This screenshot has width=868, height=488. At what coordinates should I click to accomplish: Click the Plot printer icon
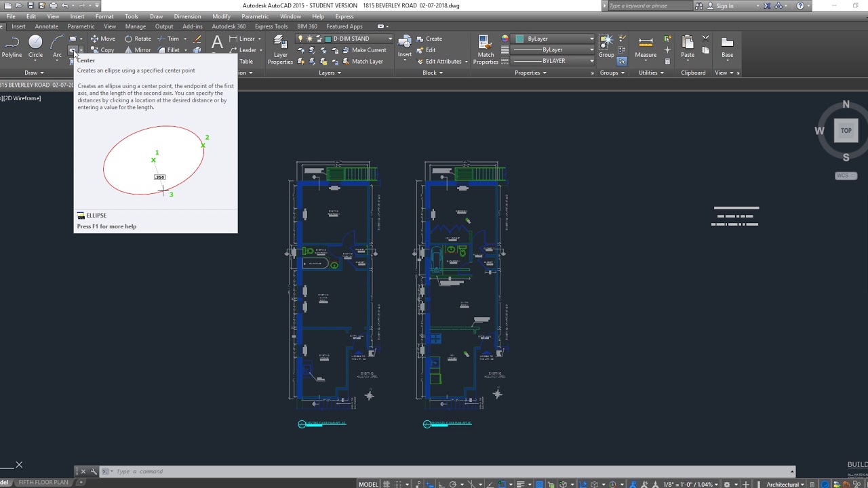pyautogui.click(x=54, y=5)
